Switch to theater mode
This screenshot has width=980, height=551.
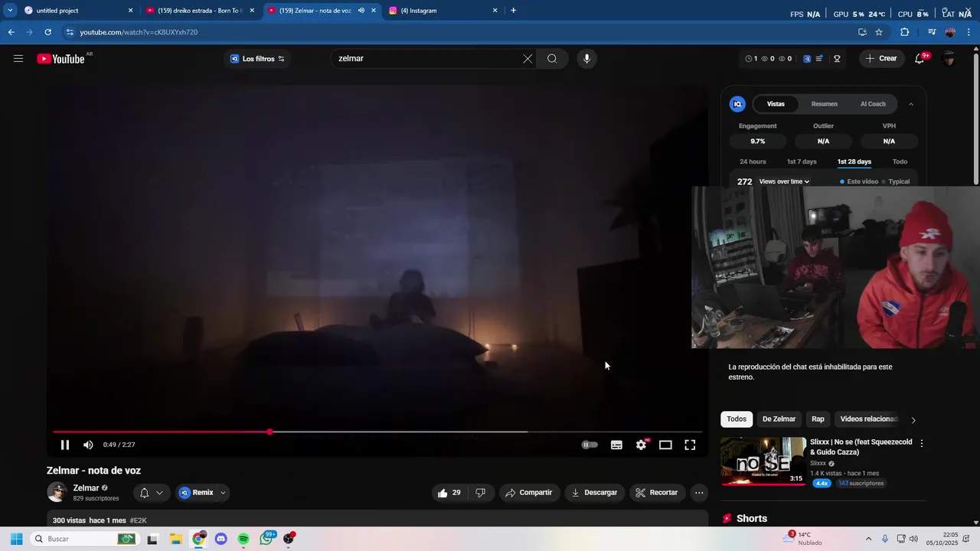click(x=665, y=445)
